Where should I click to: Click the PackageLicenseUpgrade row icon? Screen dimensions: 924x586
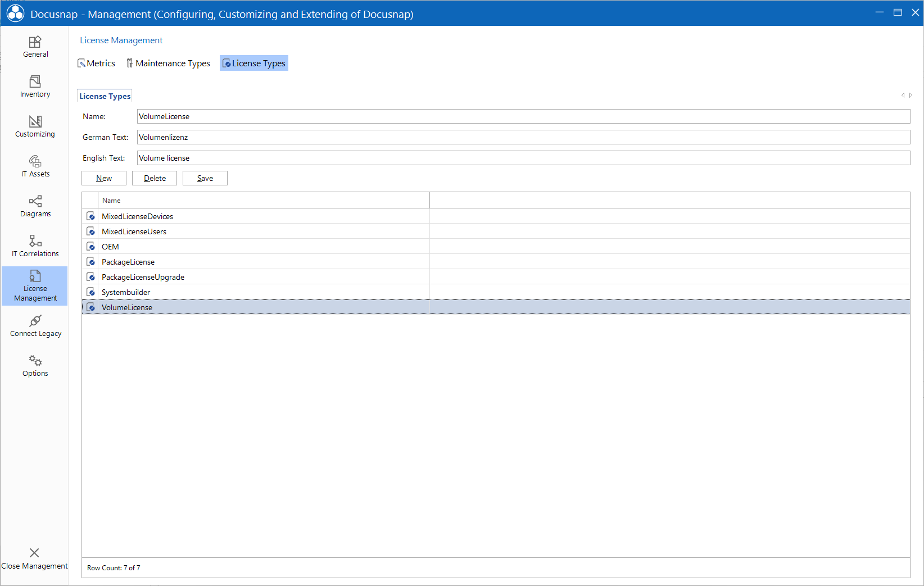click(x=90, y=277)
